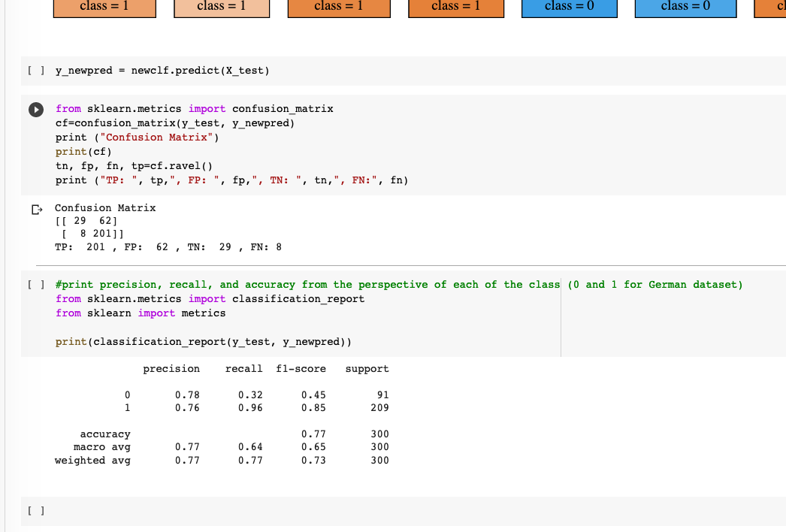Click the output cell icon under the report cell
786x532 pixels.
coord(35,368)
